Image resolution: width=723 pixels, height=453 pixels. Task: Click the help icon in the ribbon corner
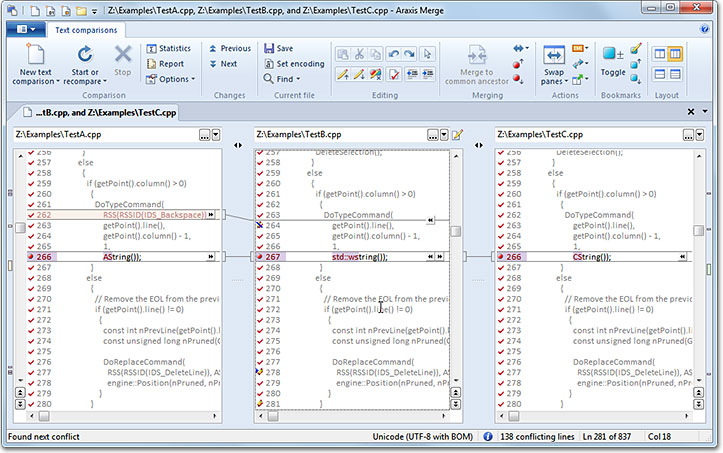click(705, 29)
